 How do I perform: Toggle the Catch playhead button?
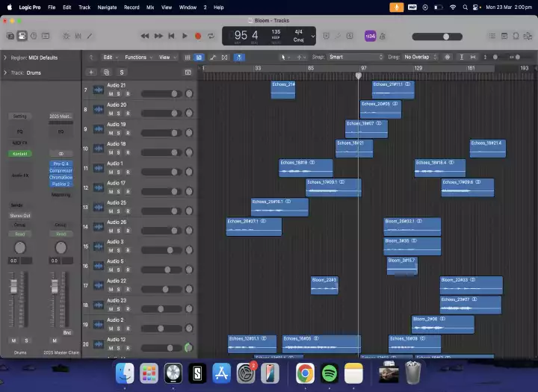tap(239, 57)
